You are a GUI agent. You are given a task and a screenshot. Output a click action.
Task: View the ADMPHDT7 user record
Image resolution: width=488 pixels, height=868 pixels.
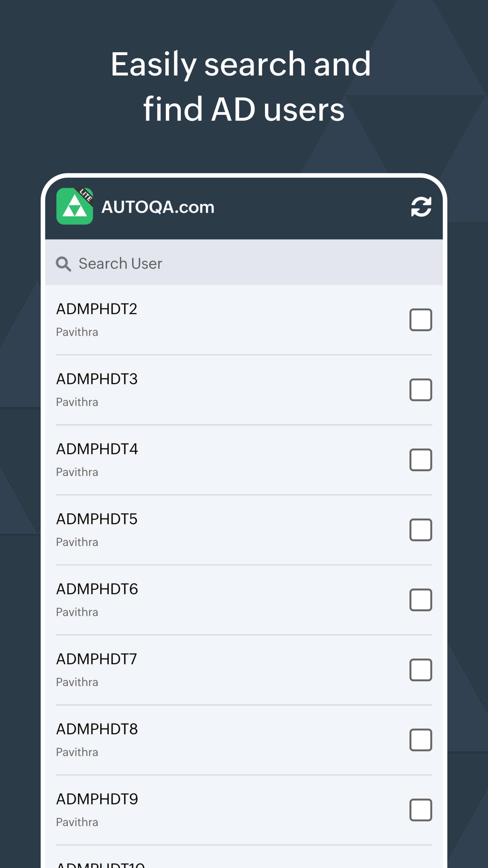pyautogui.click(x=97, y=659)
